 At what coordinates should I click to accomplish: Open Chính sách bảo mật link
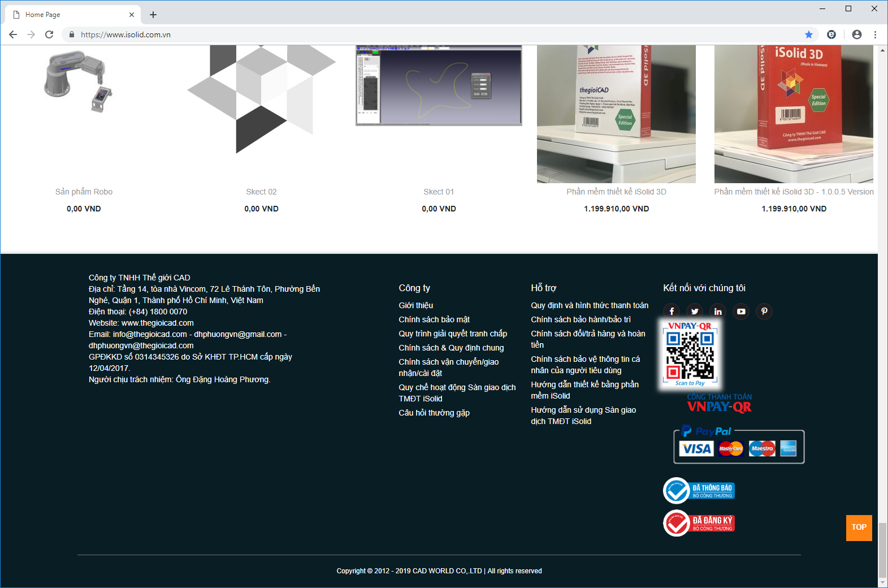[x=434, y=319]
